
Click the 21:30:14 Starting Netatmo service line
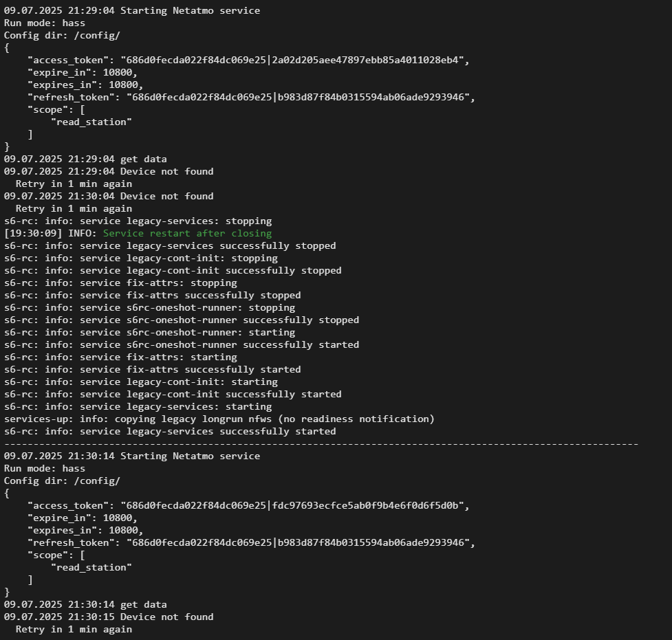coord(132,456)
